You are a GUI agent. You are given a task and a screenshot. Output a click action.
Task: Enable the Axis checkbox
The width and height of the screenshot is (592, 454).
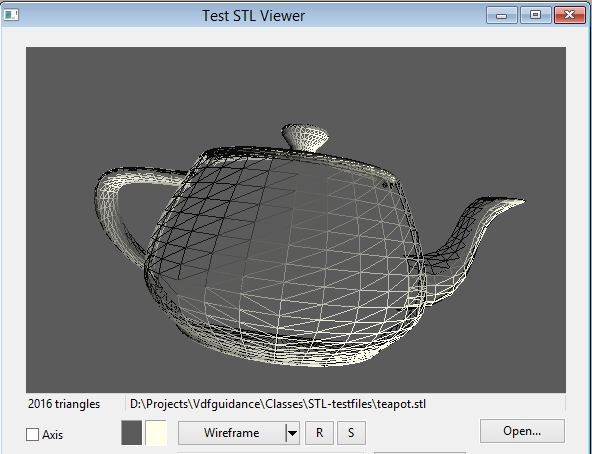(32, 434)
